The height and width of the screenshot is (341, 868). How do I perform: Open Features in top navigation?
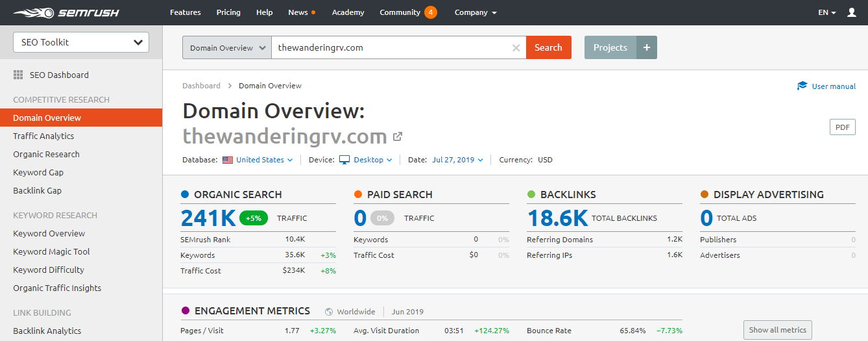[186, 12]
